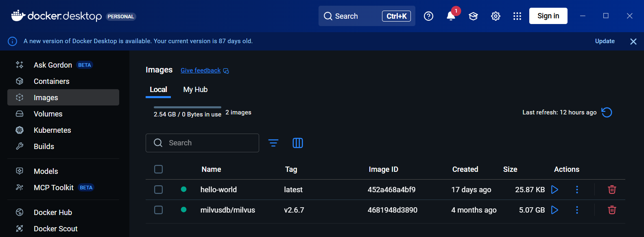Open the extensions grid icon
644x237 pixels.
coord(517,16)
